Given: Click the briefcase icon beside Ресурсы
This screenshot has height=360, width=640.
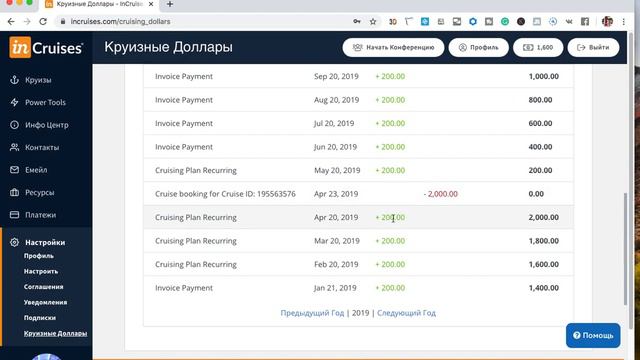Looking at the screenshot, I should pyautogui.click(x=14, y=192).
